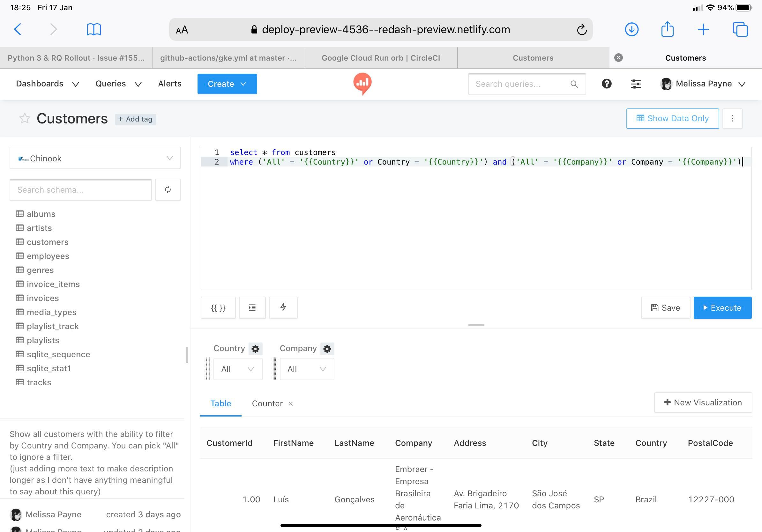This screenshot has height=532, width=762.
Task: Favorite the Customers query with the star
Action: [x=25, y=118]
